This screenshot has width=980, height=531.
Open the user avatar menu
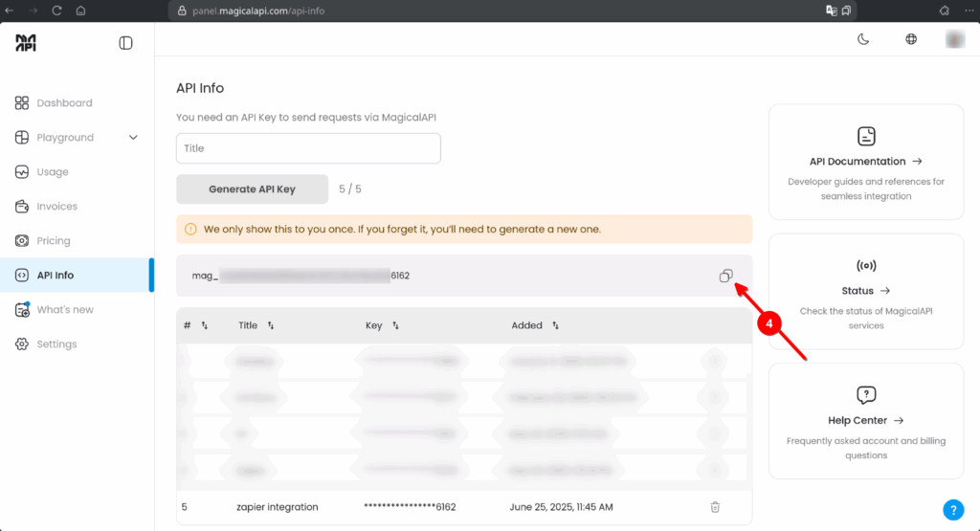pos(955,39)
